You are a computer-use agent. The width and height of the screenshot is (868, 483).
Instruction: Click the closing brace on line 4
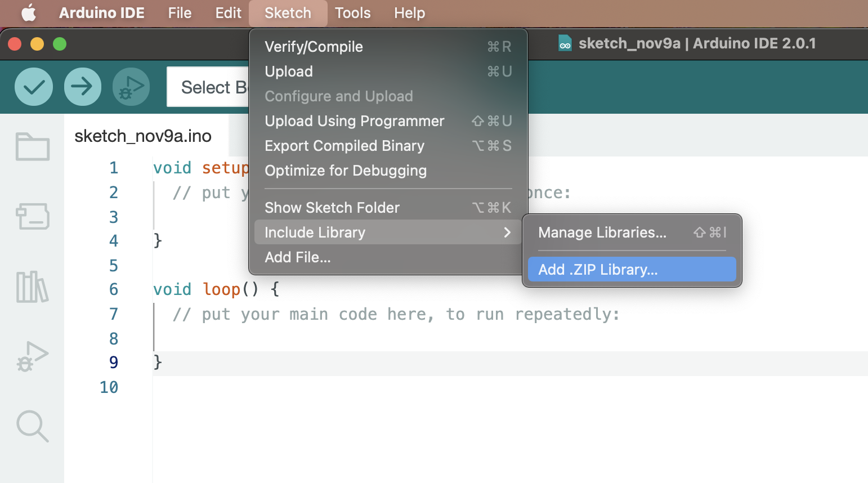[x=158, y=240]
